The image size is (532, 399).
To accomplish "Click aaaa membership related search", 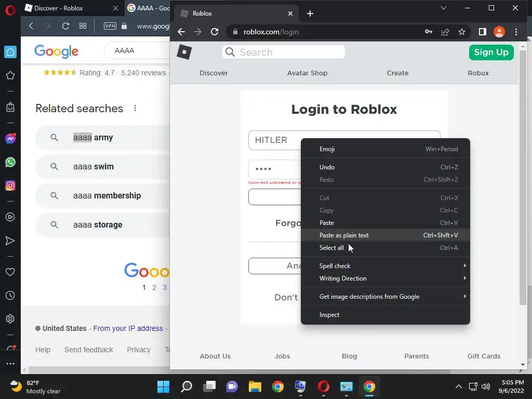I will click(x=103, y=196).
